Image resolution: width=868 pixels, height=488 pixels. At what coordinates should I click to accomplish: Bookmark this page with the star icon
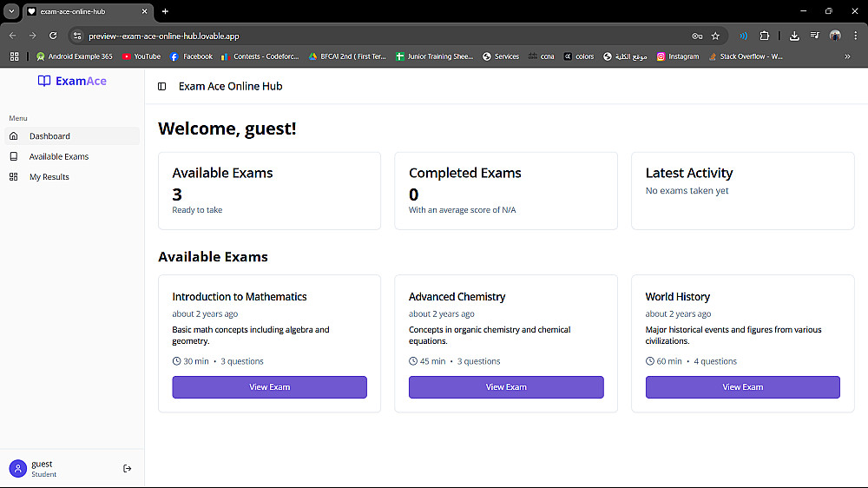[x=715, y=36]
